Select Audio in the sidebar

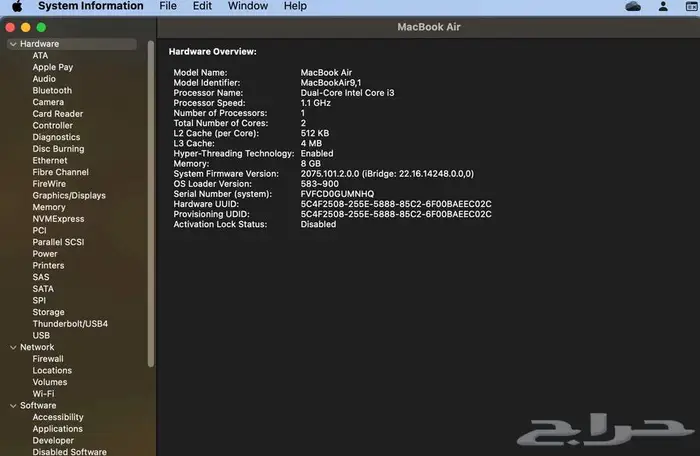(x=44, y=79)
